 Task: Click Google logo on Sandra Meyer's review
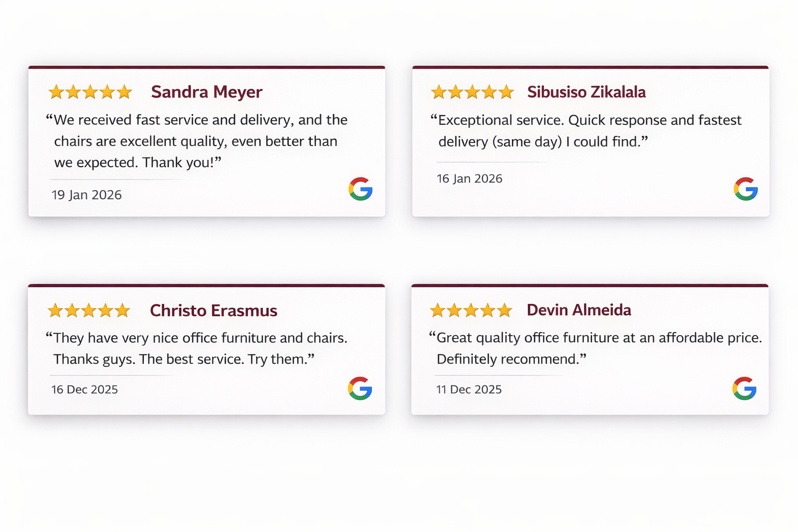[361, 189]
